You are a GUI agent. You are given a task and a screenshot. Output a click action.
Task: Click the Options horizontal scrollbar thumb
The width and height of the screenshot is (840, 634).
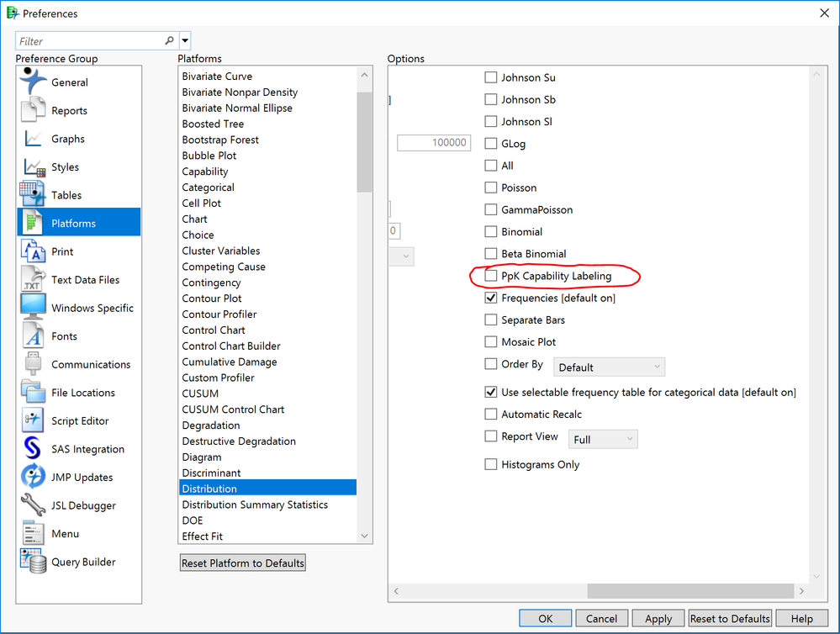coord(690,590)
